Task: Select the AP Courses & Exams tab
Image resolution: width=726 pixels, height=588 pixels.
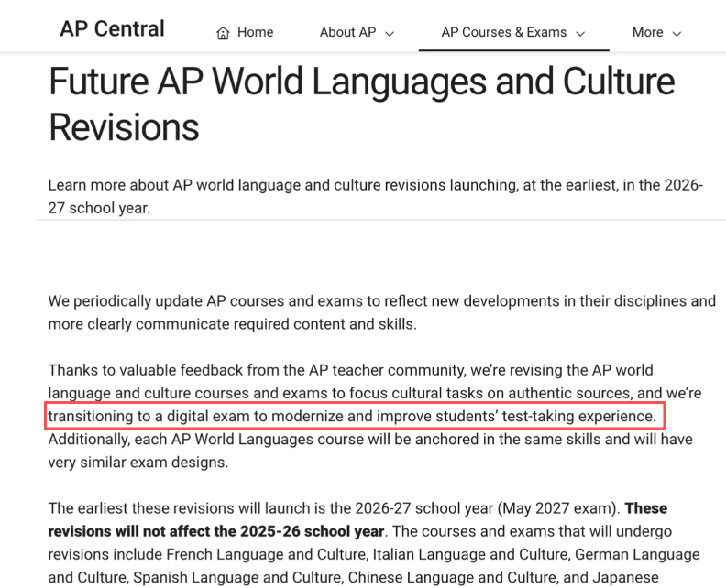Action: [513, 32]
